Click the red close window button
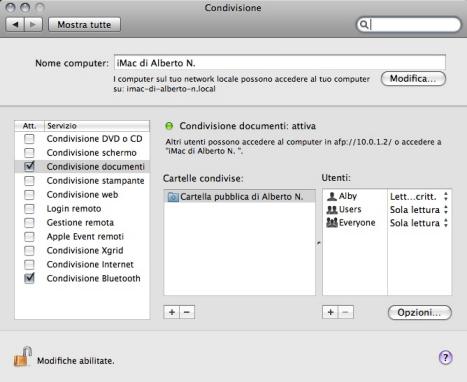 click(11, 7)
